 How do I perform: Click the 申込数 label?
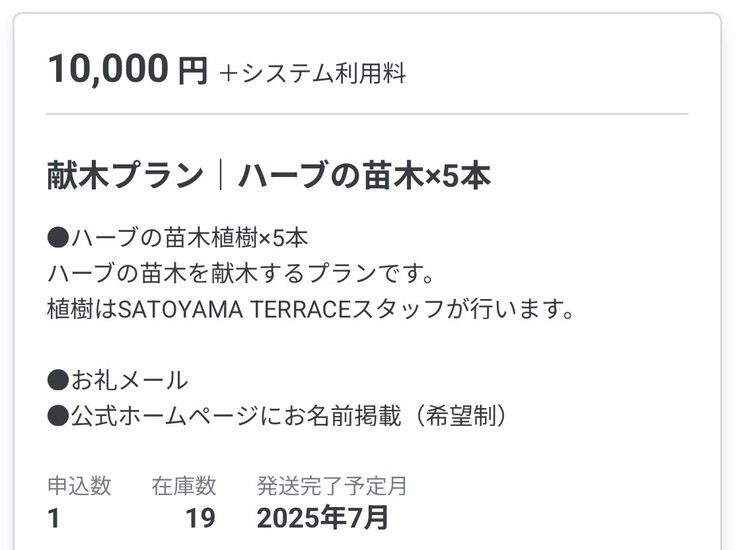tap(79, 486)
